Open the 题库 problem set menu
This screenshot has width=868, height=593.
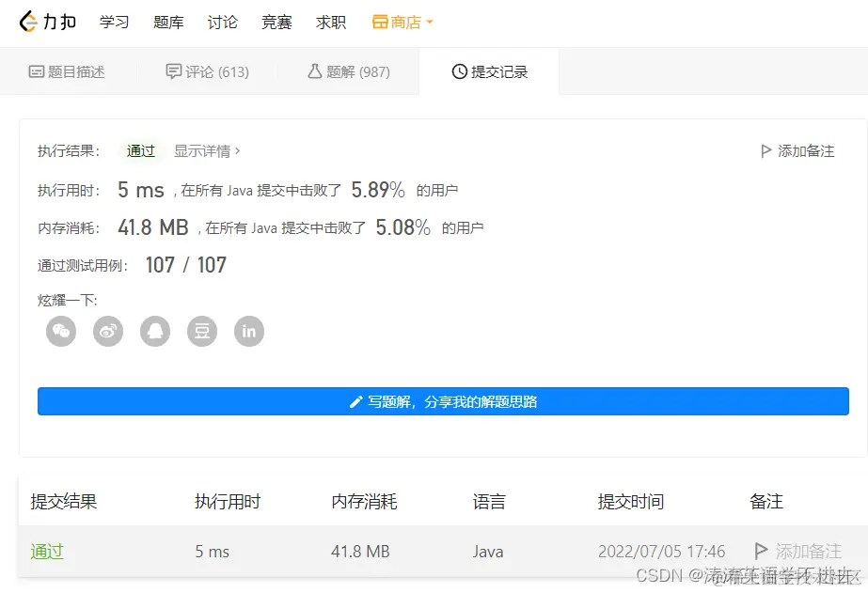click(168, 22)
